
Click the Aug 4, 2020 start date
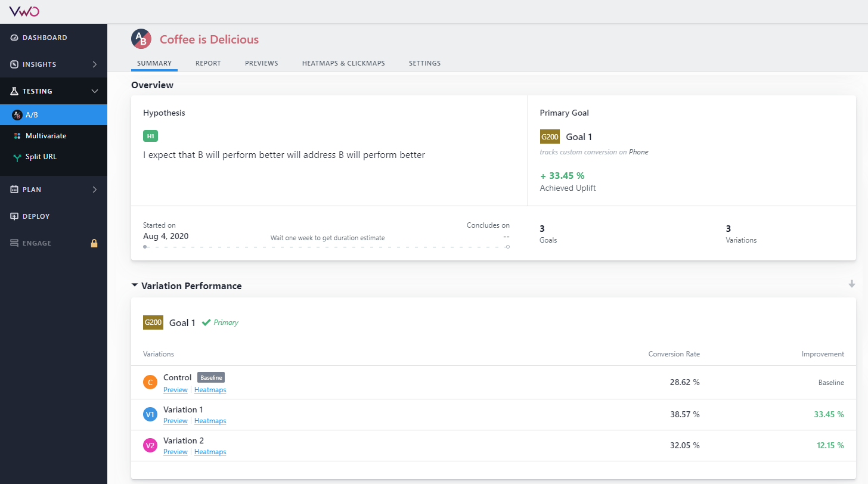pyautogui.click(x=166, y=236)
